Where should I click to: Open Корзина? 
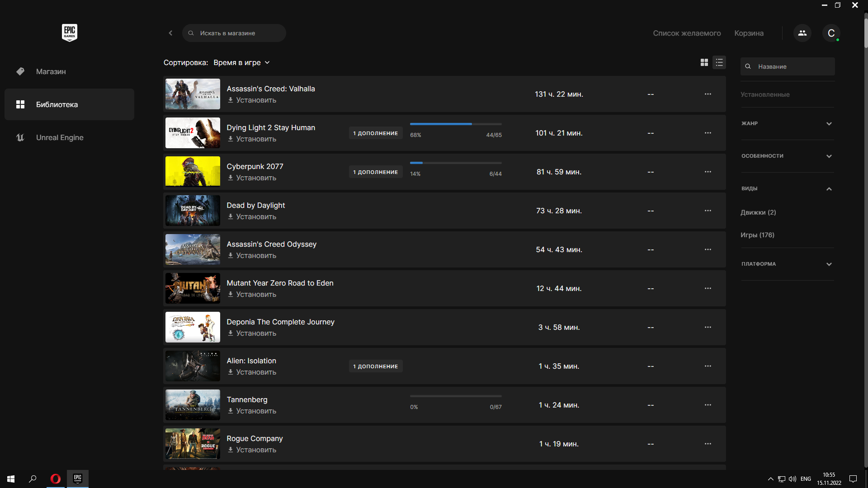click(749, 33)
